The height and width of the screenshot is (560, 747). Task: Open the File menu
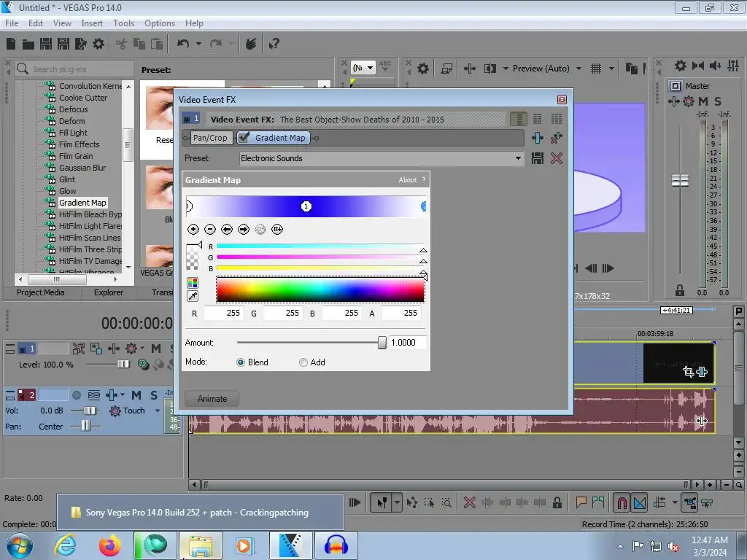point(12,23)
